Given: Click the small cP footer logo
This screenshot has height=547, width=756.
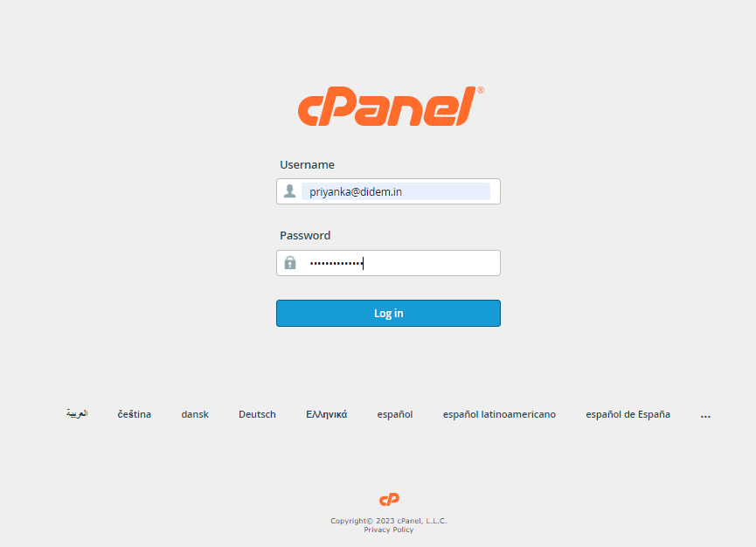Looking at the screenshot, I should [x=389, y=499].
